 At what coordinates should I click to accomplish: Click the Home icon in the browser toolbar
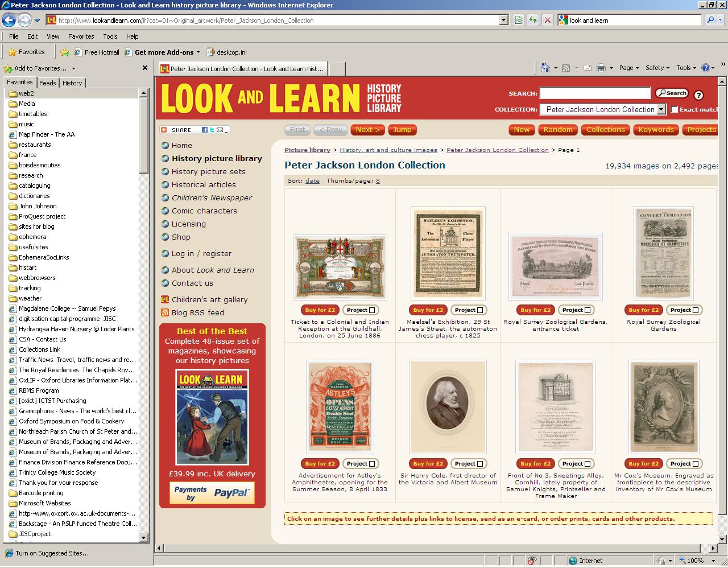(x=544, y=67)
